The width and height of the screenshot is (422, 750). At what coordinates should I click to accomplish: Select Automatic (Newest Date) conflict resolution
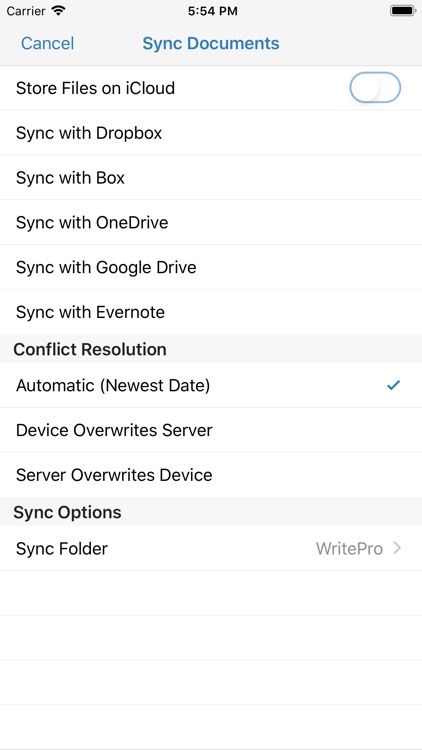[x=211, y=385]
